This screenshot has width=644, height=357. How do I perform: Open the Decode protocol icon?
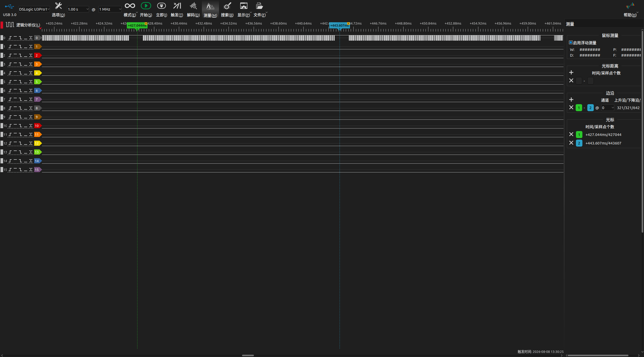point(193,6)
